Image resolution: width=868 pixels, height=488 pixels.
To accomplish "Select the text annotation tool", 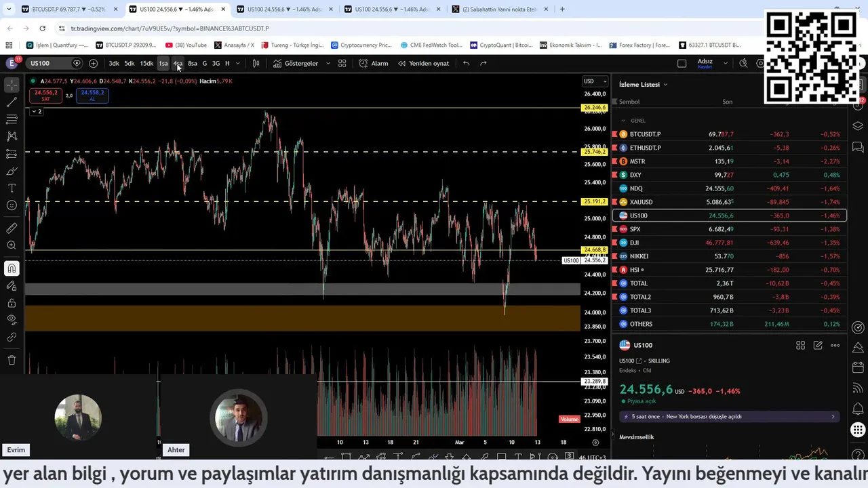I will pos(12,188).
